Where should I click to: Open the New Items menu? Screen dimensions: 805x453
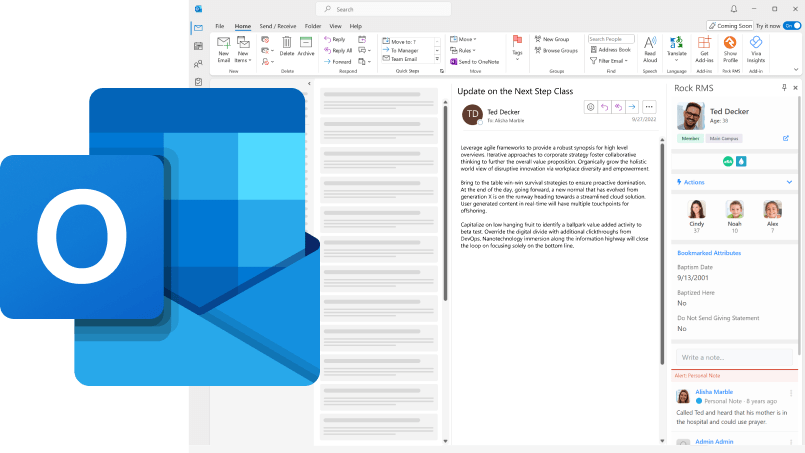coord(243,49)
